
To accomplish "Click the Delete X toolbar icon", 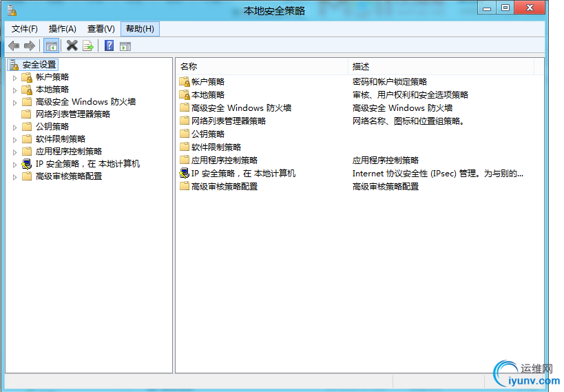I will pos(72,45).
